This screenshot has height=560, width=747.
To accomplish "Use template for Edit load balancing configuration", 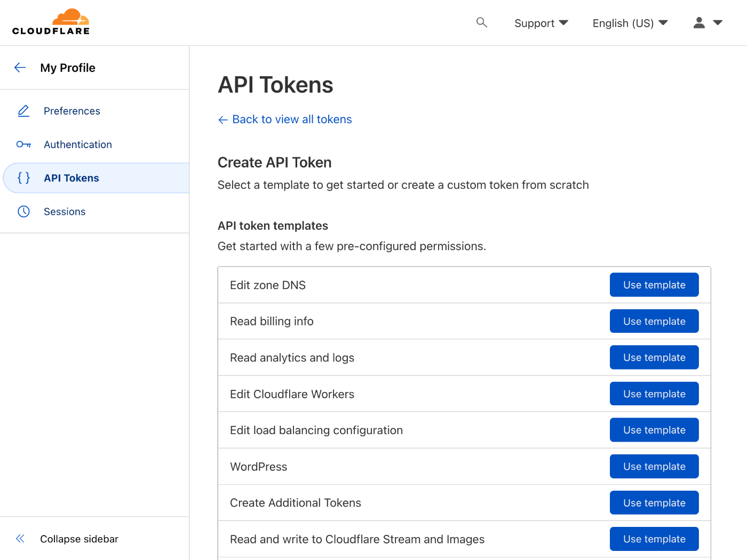I will (654, 430).
